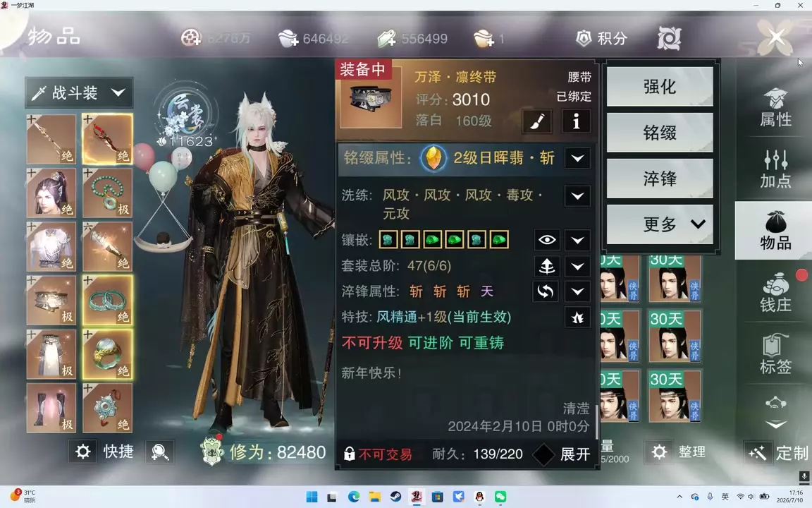The image size is (812, 508).
Task: Click the first inlaid gem socket
Action: tap(388, 240)
